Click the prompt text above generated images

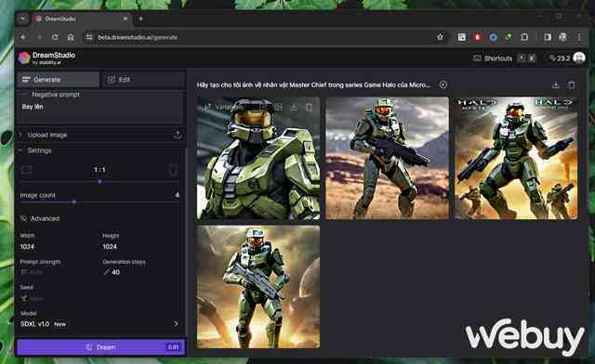(313, 84)
